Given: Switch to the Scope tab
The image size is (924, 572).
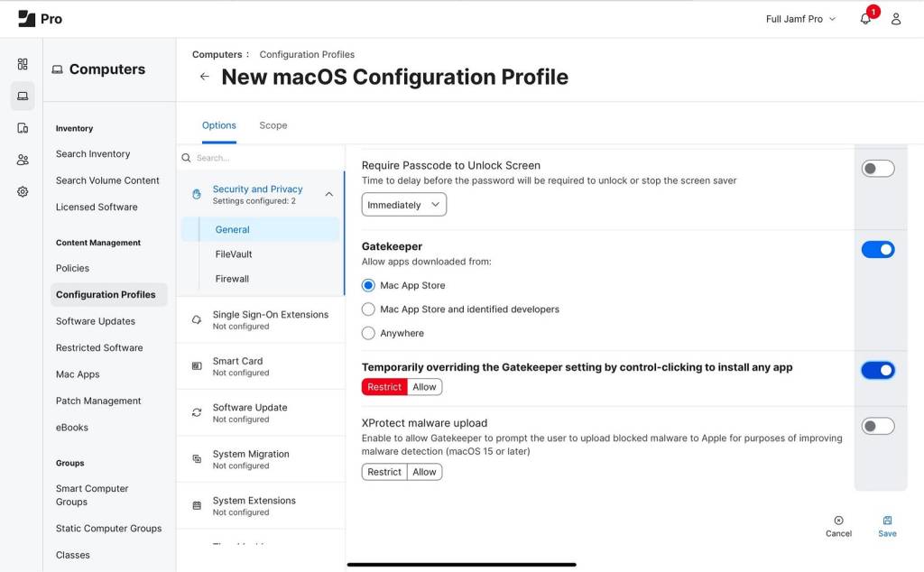Looking at the screenshot, I should (x=273, y=125).
